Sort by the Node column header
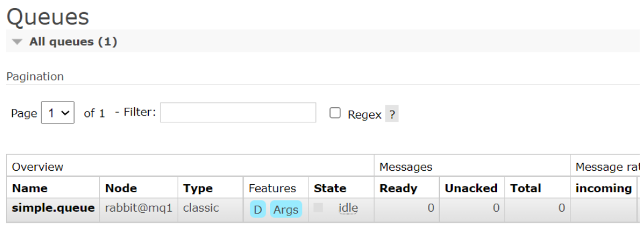This screenshot has width=644, height=227. click(121, 188)
